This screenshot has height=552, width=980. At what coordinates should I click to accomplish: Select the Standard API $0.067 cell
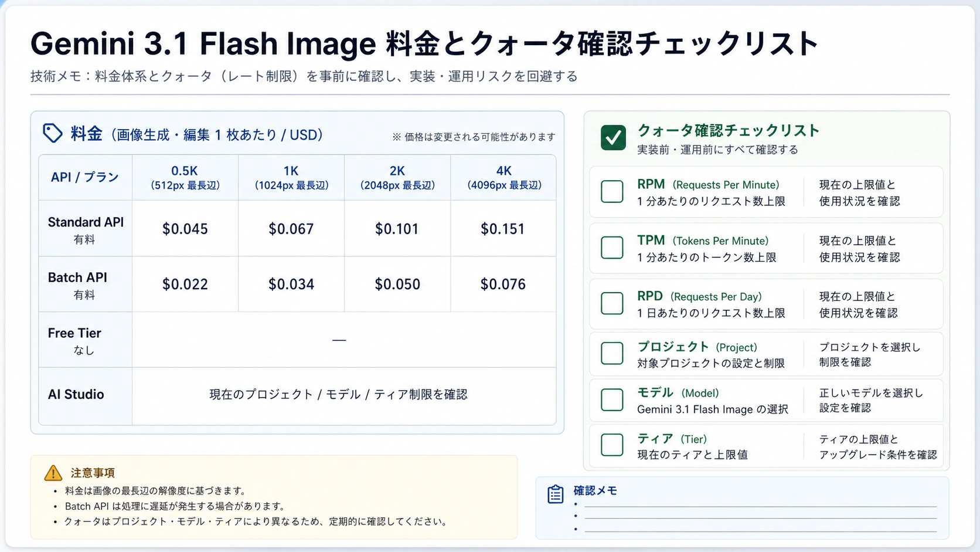click(x=291, y=229)
